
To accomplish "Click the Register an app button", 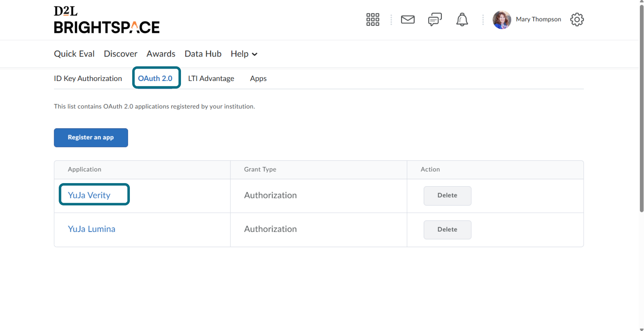I will 91,138.
